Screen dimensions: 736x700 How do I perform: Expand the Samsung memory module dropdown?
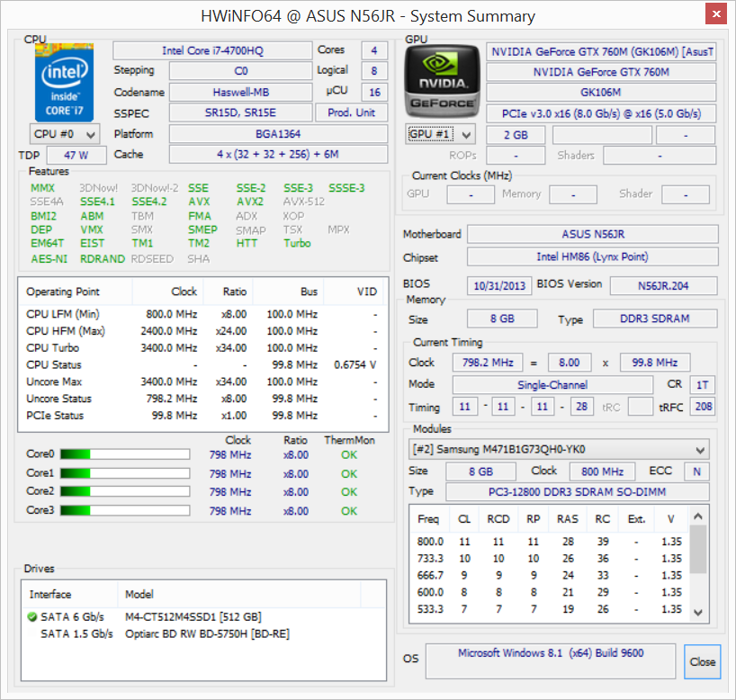[x=559, y=449]
